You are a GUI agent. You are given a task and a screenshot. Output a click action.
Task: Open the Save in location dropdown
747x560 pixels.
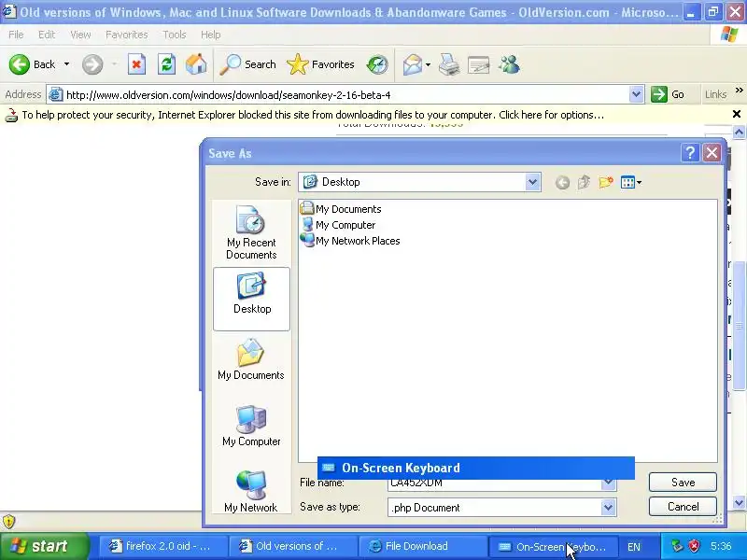tap(532, 182)
